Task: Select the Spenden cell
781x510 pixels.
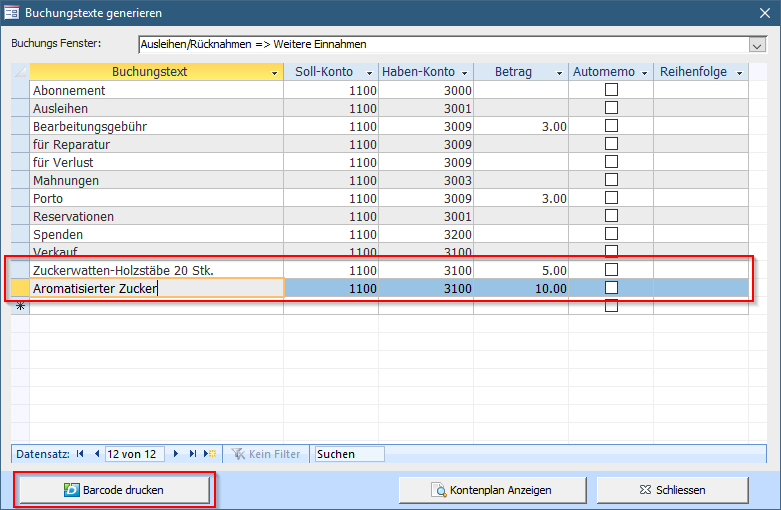Action: [156, 234]
